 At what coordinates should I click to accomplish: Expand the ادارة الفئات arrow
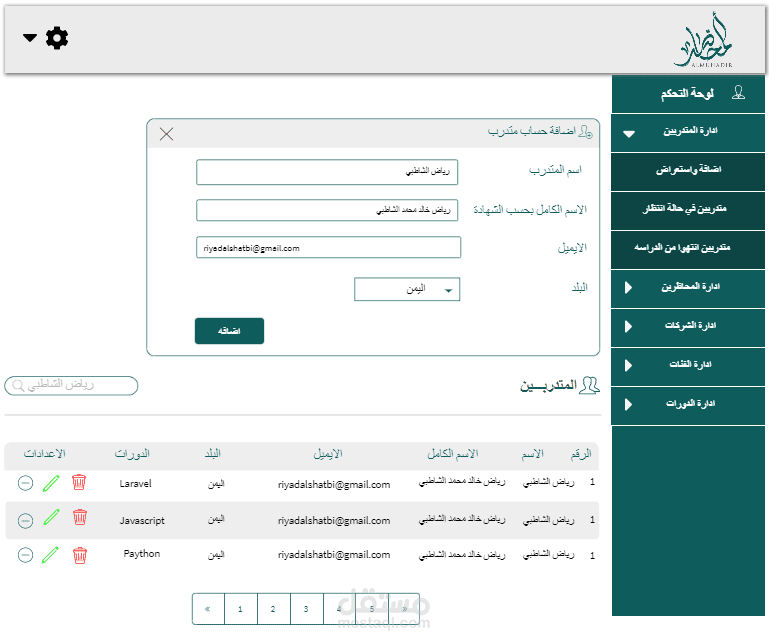[x=628, y=365]
